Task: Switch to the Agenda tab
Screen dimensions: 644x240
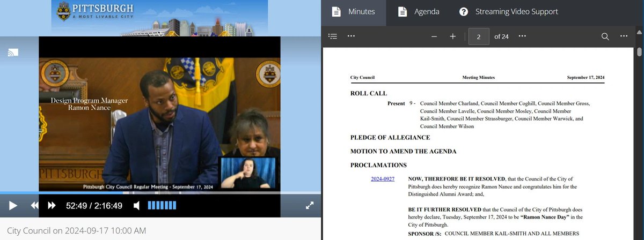Action: click(x=419, y=12)
